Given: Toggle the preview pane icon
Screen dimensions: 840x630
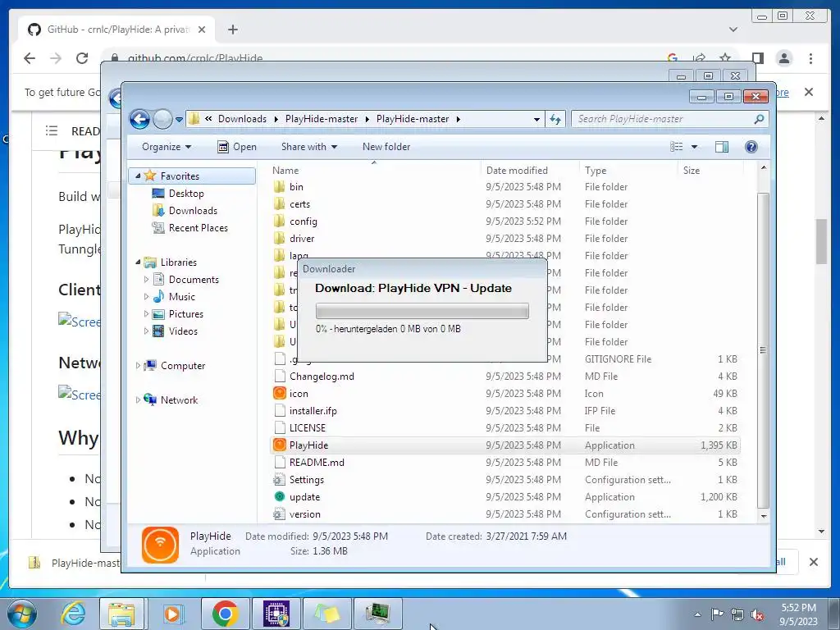Looking at the screenshot, I should tap(722, 147).
